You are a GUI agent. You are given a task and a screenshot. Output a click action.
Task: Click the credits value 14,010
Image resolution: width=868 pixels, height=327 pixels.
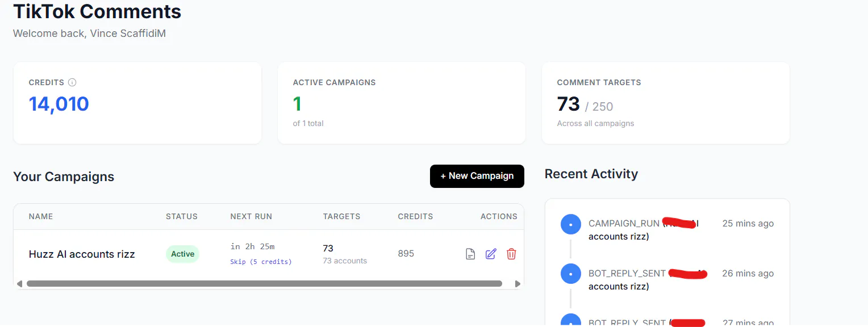(x=59, y=104)
